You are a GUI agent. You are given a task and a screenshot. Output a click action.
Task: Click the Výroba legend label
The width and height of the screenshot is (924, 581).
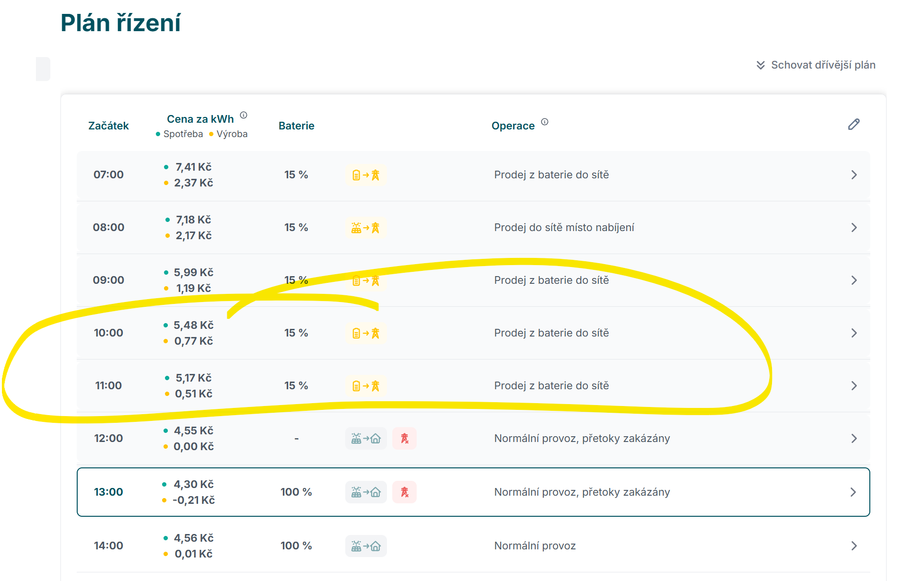click(x=232, y=134)
